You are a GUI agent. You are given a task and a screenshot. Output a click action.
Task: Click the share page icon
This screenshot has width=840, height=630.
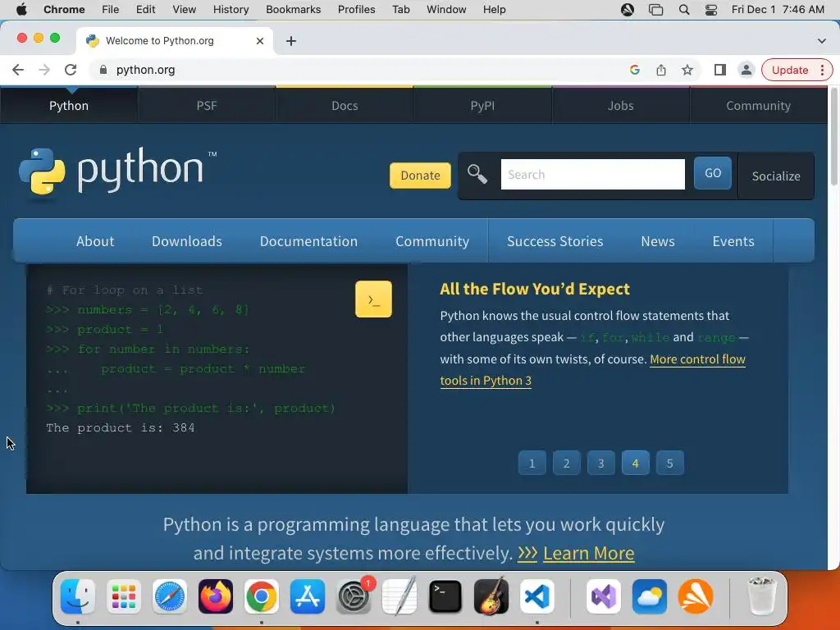[661, 70]
